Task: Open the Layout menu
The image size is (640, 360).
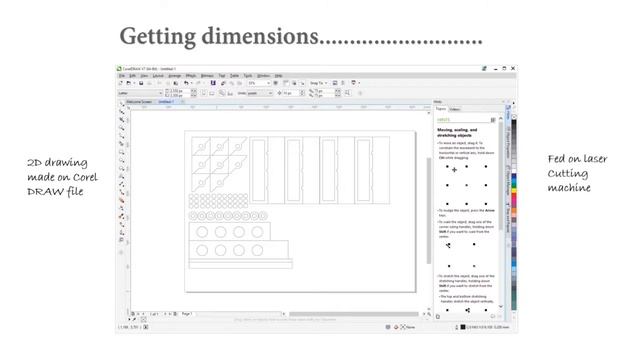Action: pos(158,76)
